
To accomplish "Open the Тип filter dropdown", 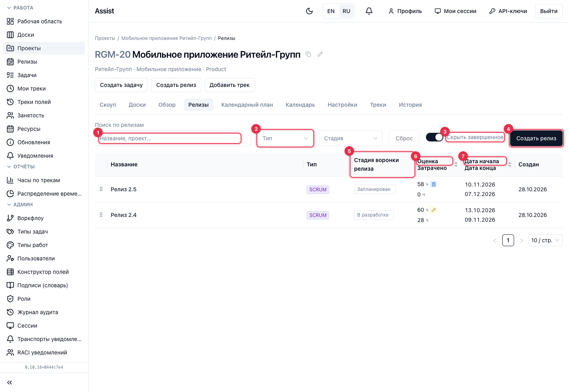I will tap(285, 138).
